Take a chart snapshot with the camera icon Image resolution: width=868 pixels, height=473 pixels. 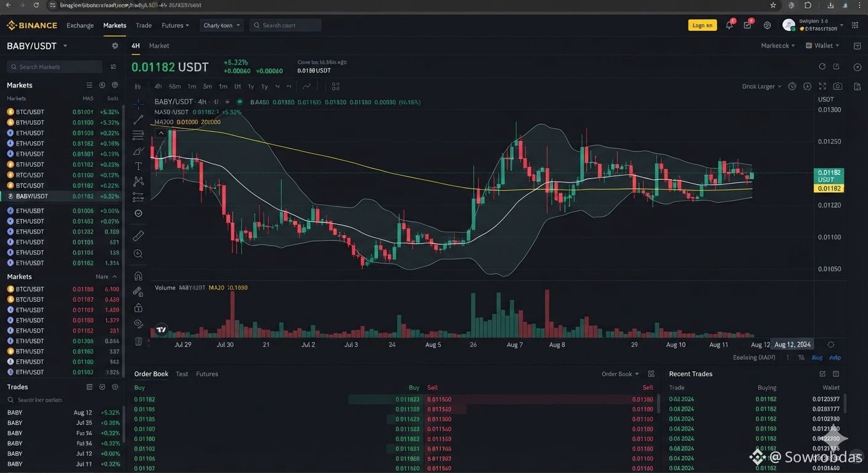838,87
